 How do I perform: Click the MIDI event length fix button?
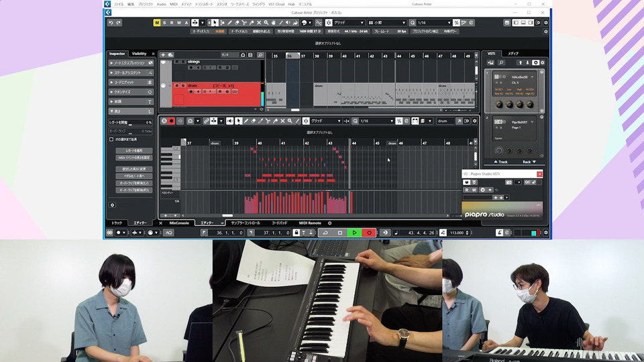134,158
